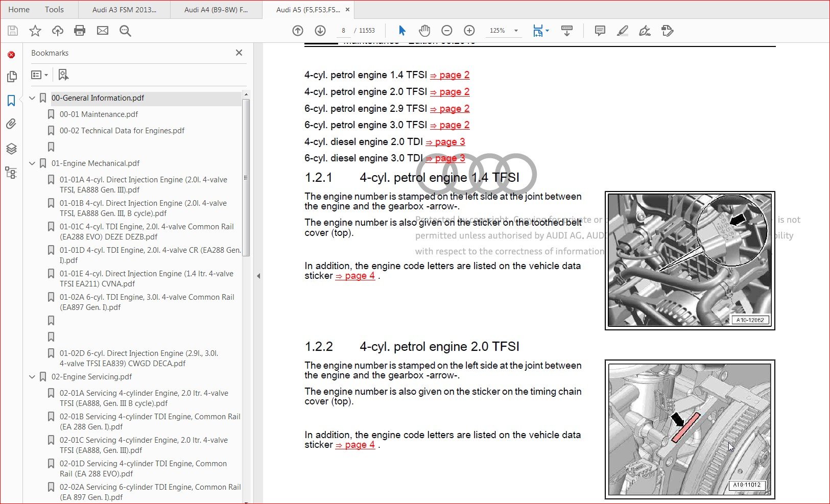This screenshot has height=504, width=830.
Task: Activate the hand pan tool
Action: (424, 31)
